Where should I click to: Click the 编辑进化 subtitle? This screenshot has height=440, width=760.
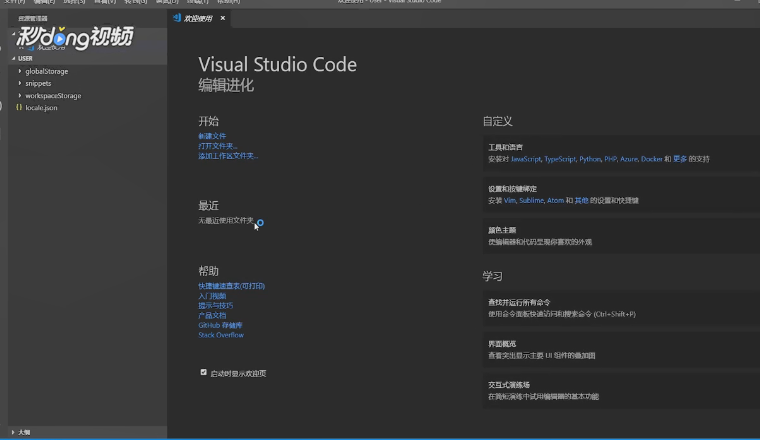pyautogui.click(x=226, y=85)
